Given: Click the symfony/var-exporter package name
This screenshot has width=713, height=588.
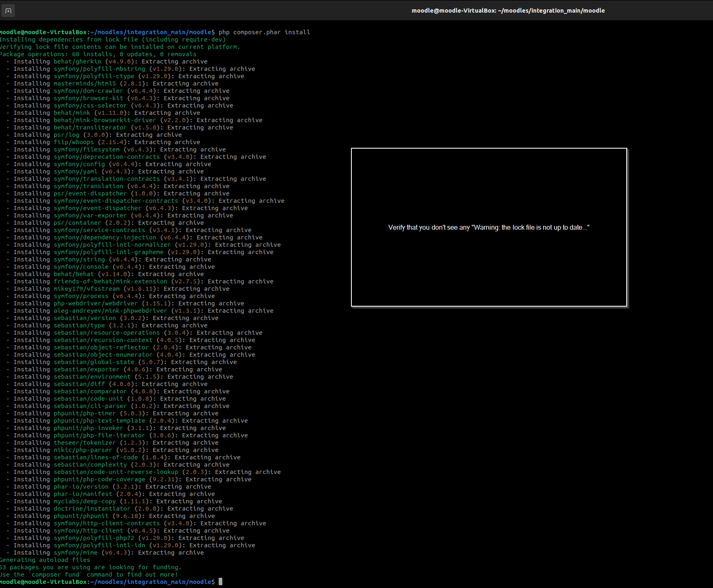Looking at the screenshot, I should [90, 215].
